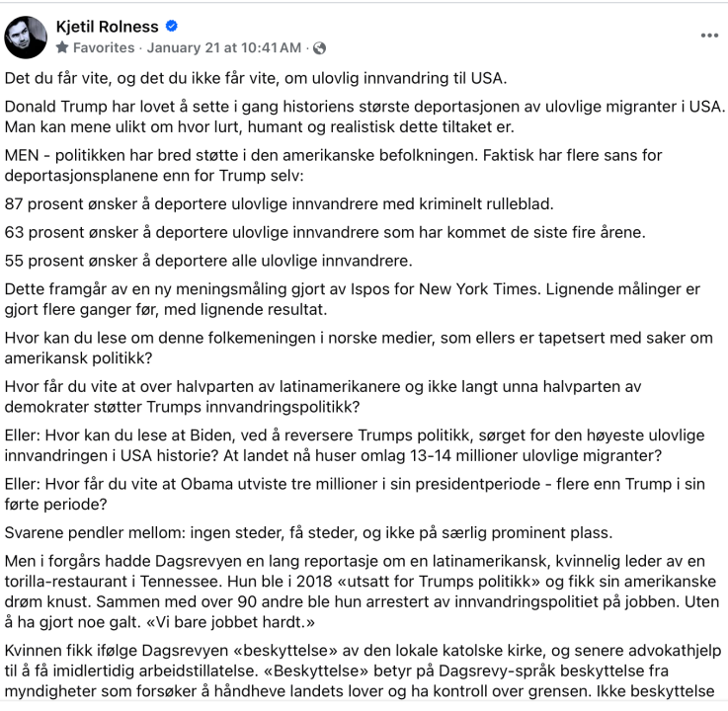Click the Favorites star icon
This screenshot has width=728, height=711.
62,47
